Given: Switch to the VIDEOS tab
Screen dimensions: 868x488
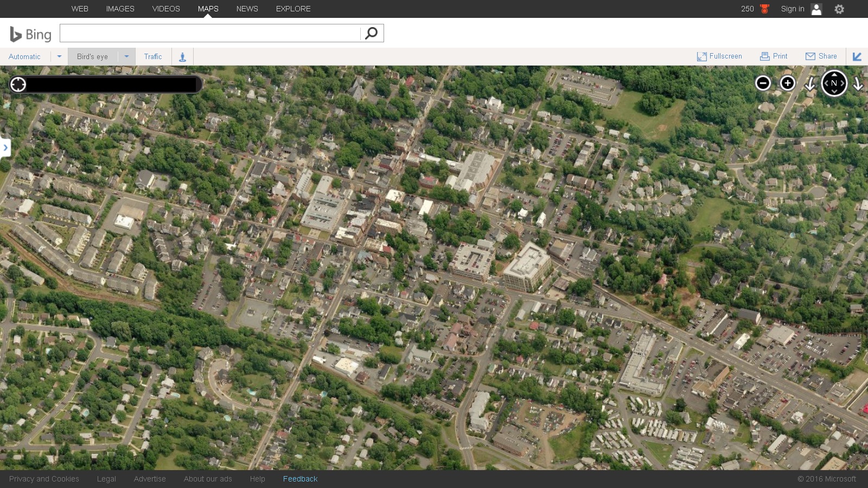Looking at the screenshot, I should click(166, 9).
